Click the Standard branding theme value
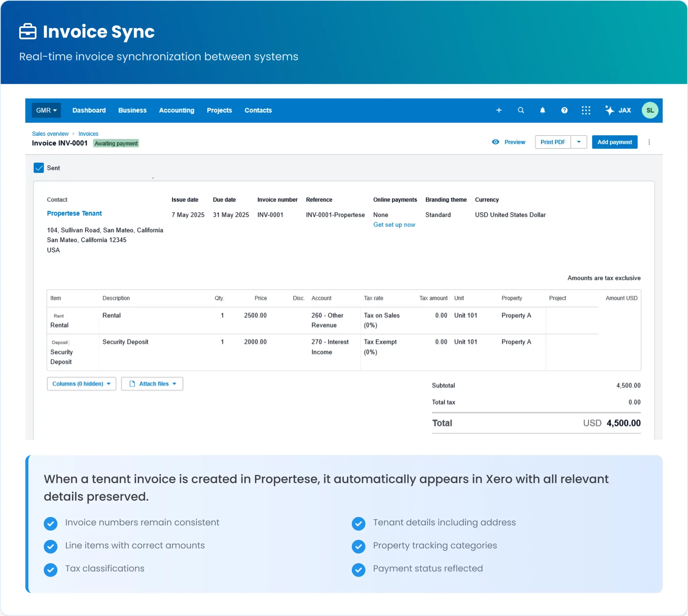Viewport: 688px width, 616px height. pos(438,214)
